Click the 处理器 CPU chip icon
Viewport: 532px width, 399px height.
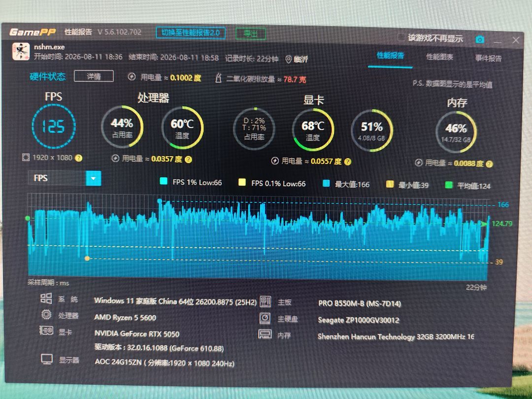coord(46,314)
